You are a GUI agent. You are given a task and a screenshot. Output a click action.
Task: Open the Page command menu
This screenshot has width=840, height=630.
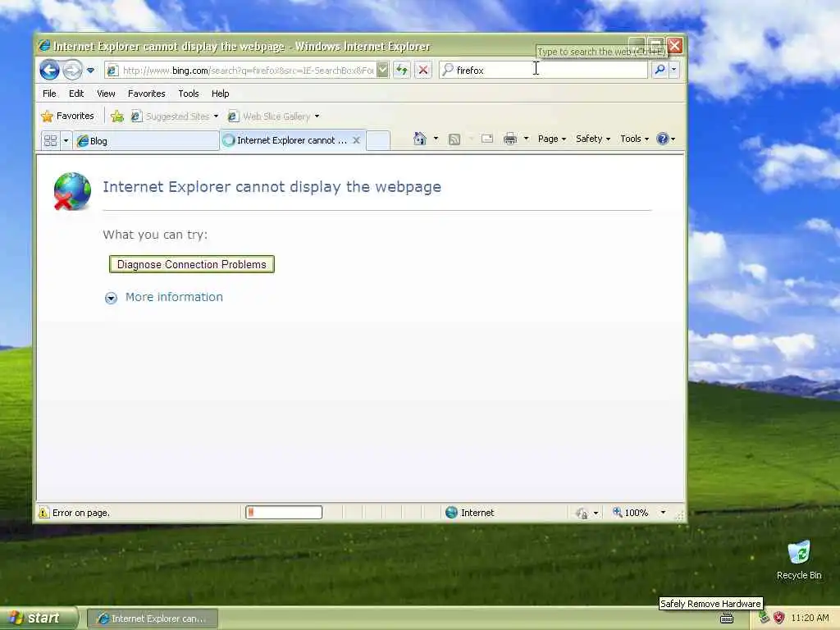pos(552,139)
